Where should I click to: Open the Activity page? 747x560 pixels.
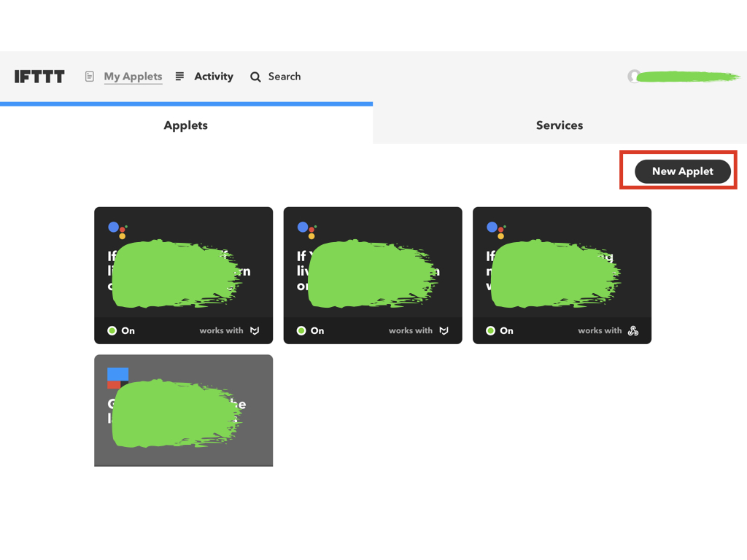[x=214, y=77]
